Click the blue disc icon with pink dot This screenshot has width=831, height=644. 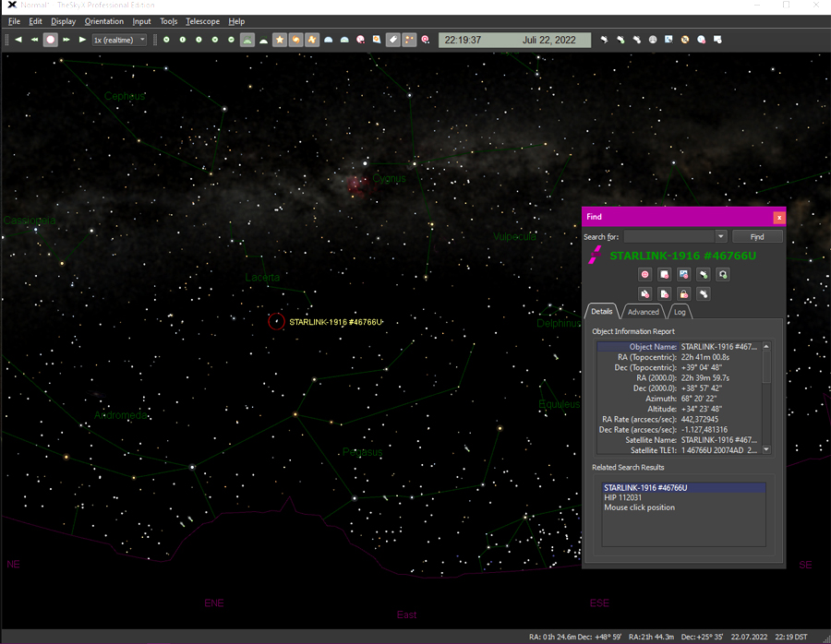click(x=701, y=40)
